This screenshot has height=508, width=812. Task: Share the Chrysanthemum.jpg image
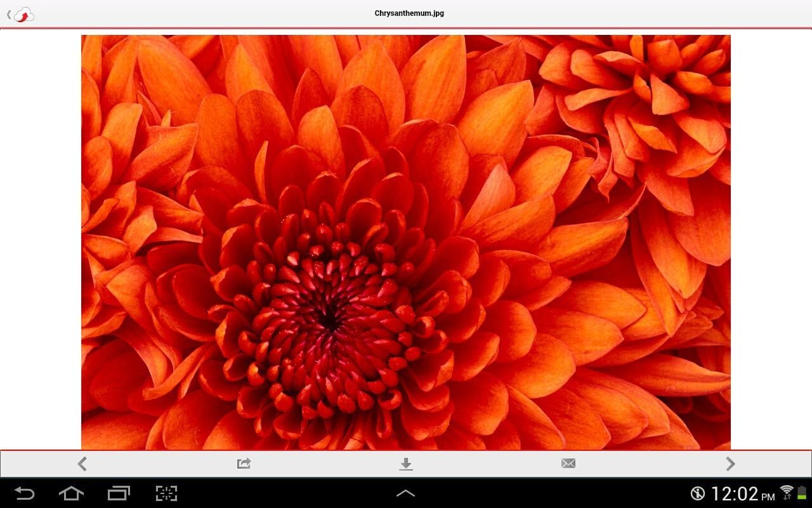click(244, 464)
